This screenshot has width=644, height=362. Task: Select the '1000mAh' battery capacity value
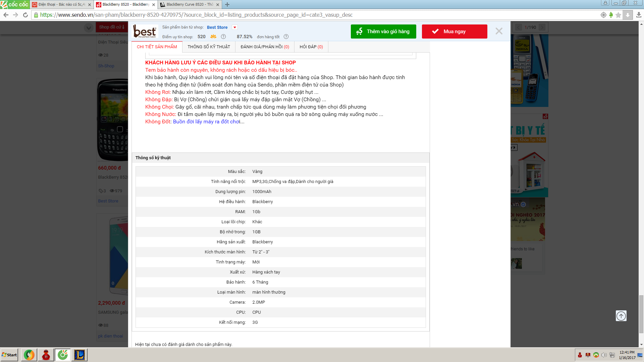(262, 192)
